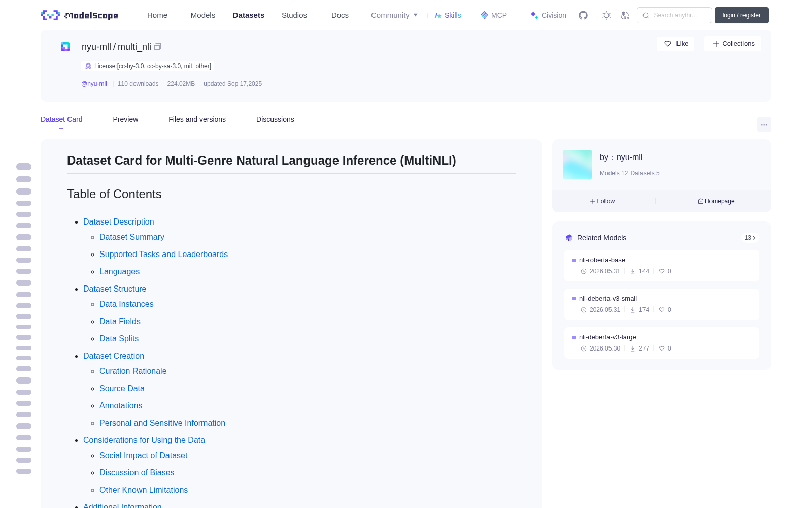The image size is (812, 508).
Task: Open the Studios menu item
Action: pos(294,15)
